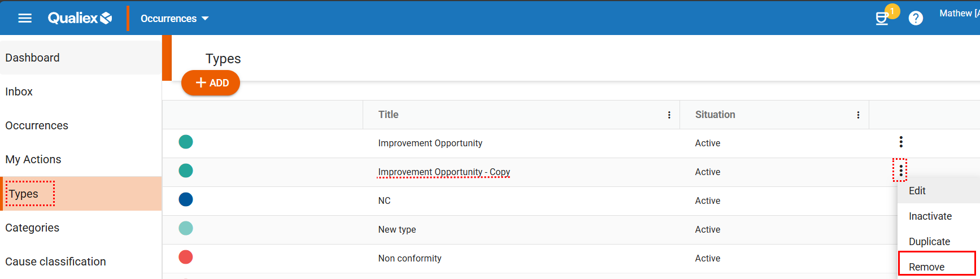The width and height of the screenshot is (980, 279).
Task: Open the hamburger navigation menu
Action: [25, 18]
